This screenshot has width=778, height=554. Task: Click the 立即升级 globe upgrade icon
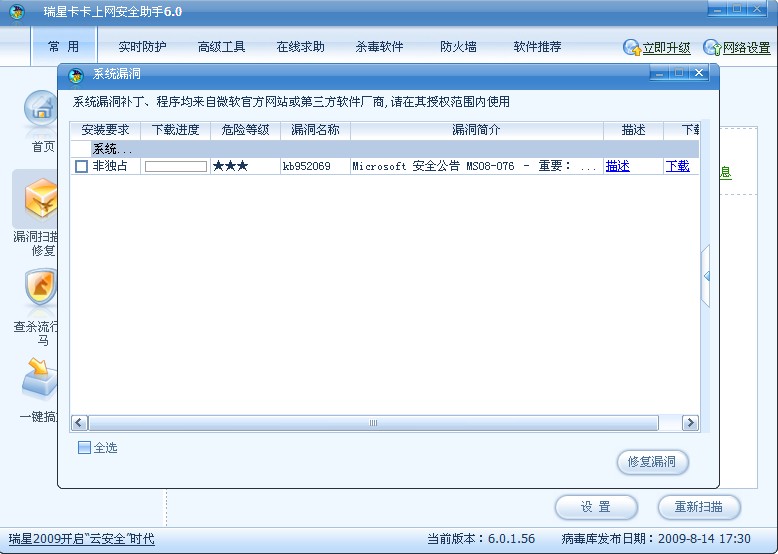pyautogui.click(x=632, y=48)
